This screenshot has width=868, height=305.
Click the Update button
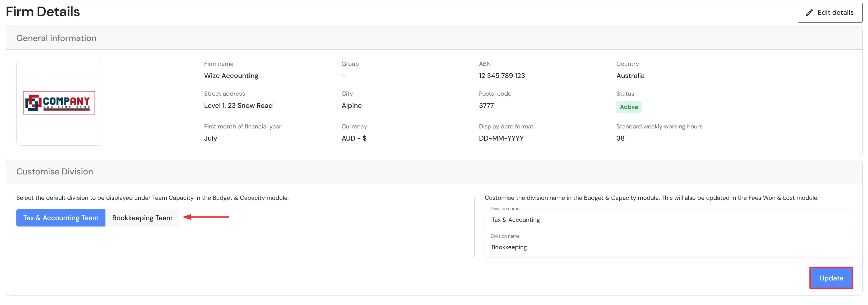click(x=831, y=278)
